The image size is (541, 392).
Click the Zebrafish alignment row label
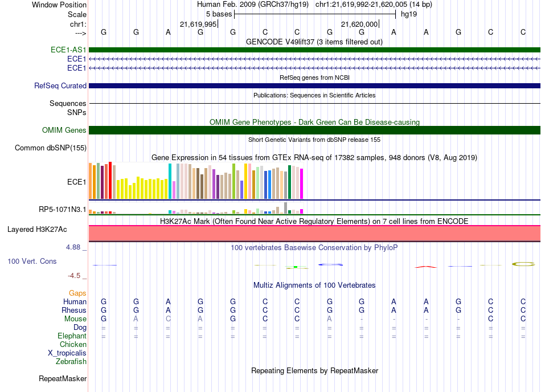(71, 361)
